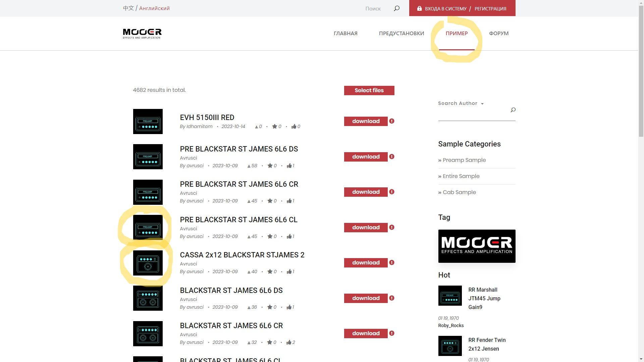This screenshot has height=362, width=644.
Task: Click the thumbs-up icon on EVH 5150III RED
Action: coord(294,126)
